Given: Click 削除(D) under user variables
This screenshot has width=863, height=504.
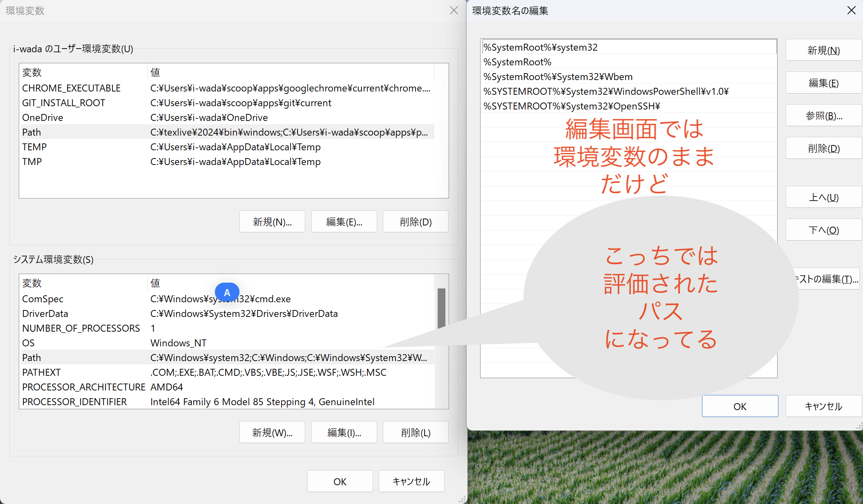Looking at the screenshot, I should (416, 222).
